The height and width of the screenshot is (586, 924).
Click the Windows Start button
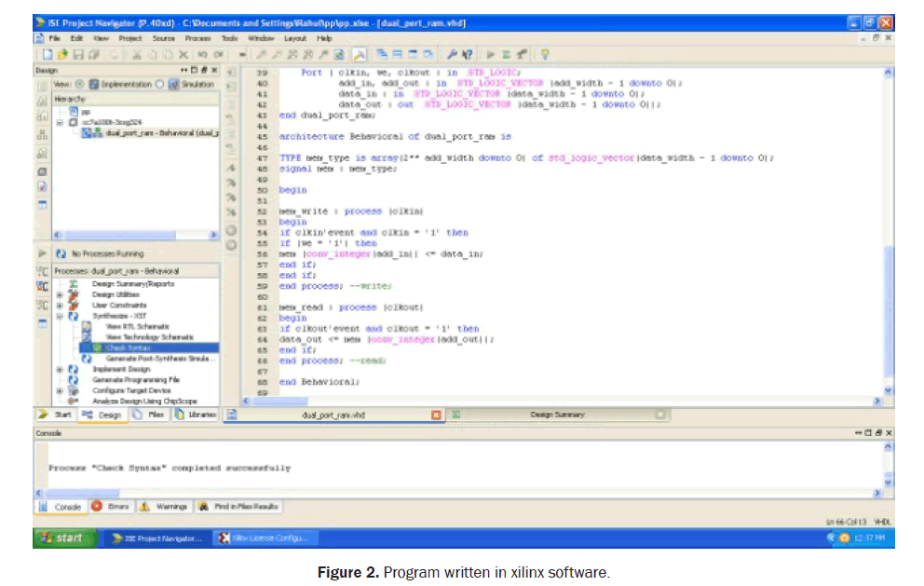point(61,538)
